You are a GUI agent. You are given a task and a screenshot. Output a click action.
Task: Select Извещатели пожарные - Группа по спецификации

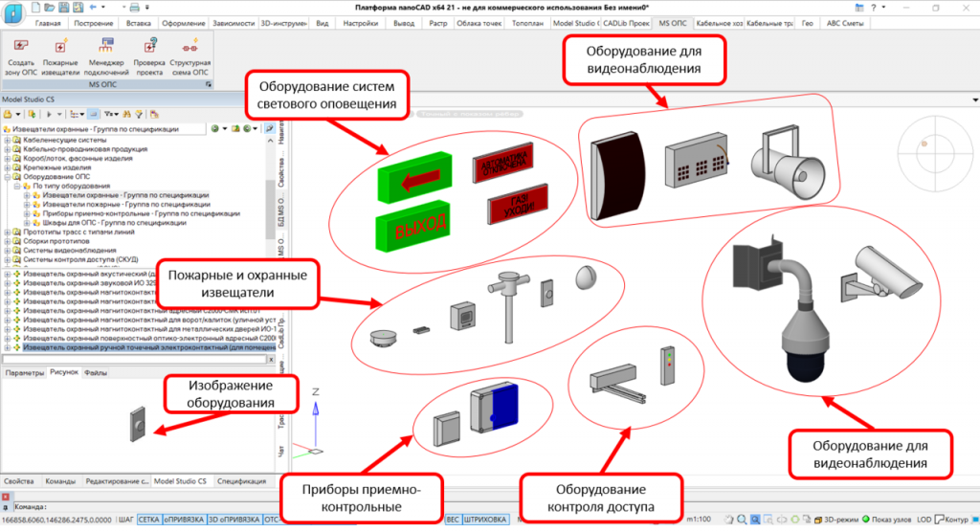pos(125,204)
